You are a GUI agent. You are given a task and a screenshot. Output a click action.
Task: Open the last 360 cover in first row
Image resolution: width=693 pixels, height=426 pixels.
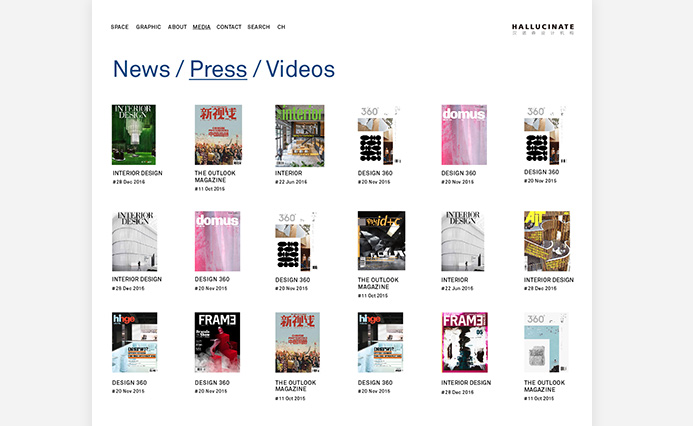tap(545, 135)
